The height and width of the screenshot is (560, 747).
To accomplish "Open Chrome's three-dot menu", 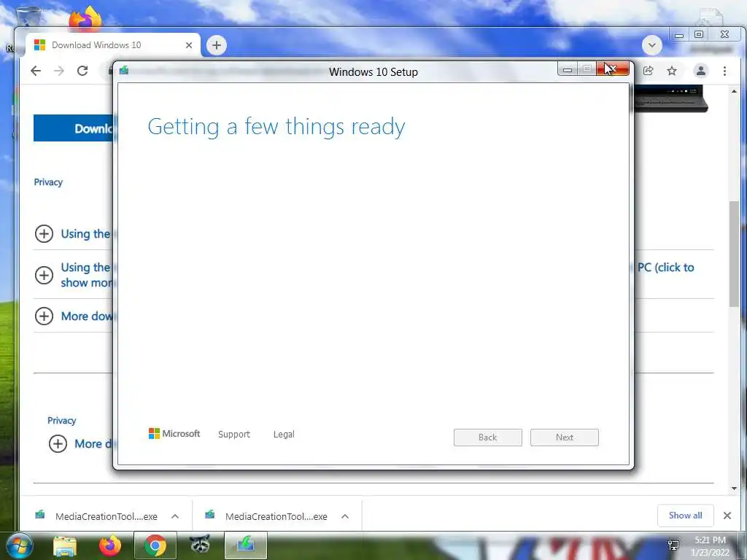I will click(x=724, y=71).
